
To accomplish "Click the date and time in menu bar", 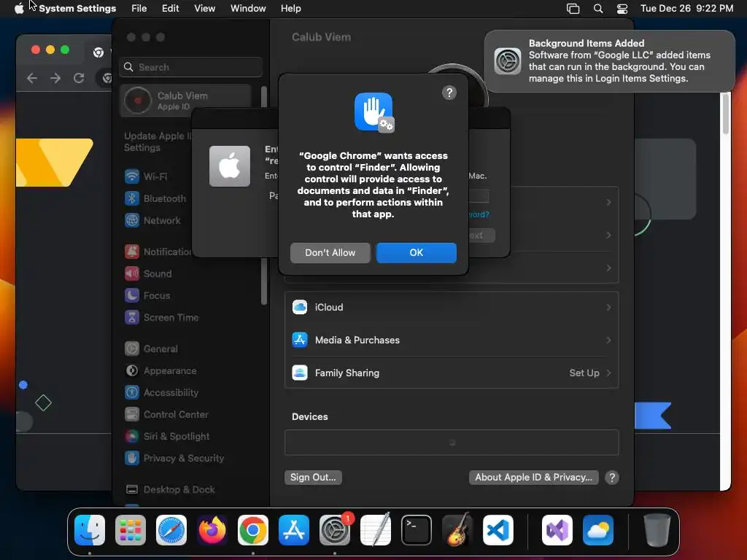I will coord(686,9).
